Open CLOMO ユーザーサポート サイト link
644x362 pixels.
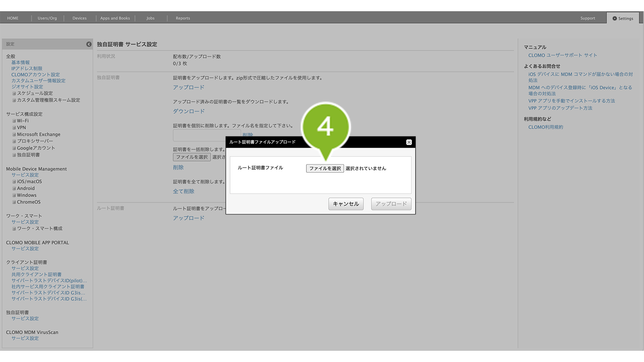pos(563,55)
